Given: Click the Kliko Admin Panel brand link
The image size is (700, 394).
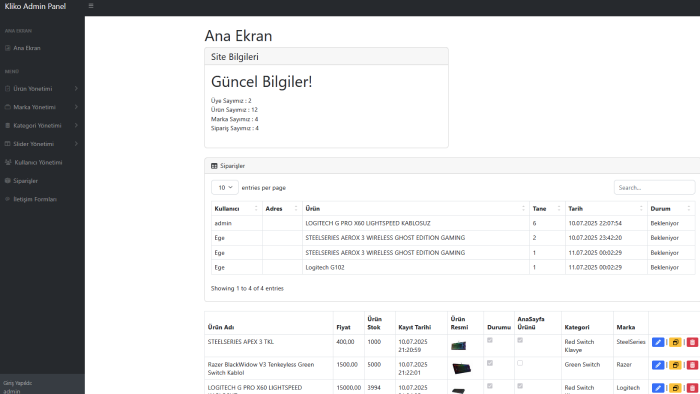Looking at the screenshot, I should 35,6.
